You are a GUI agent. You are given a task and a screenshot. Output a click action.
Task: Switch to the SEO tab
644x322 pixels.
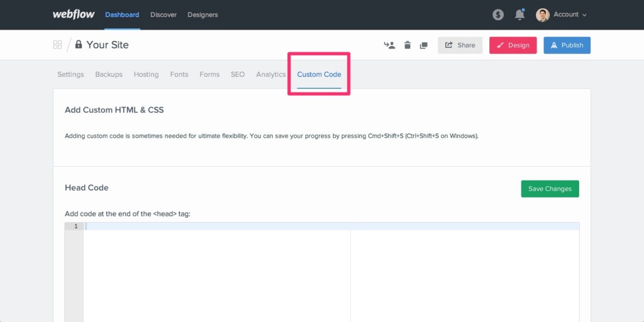click(x=238, y=74)
